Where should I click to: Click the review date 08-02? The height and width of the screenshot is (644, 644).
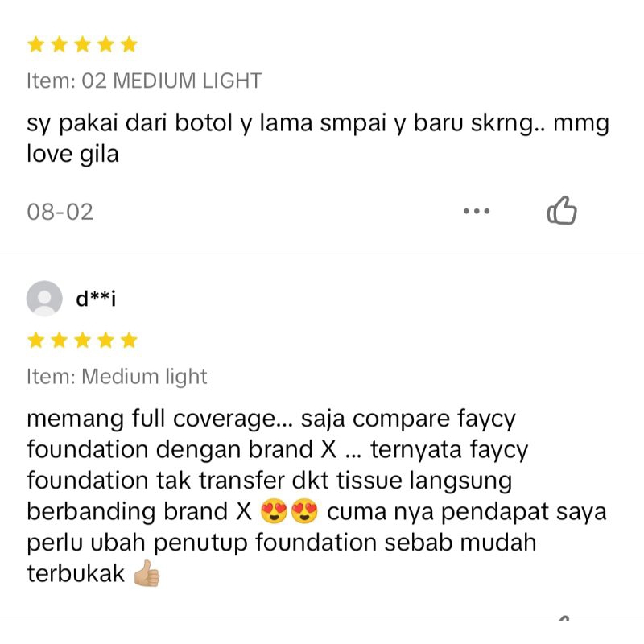(60, 212)
